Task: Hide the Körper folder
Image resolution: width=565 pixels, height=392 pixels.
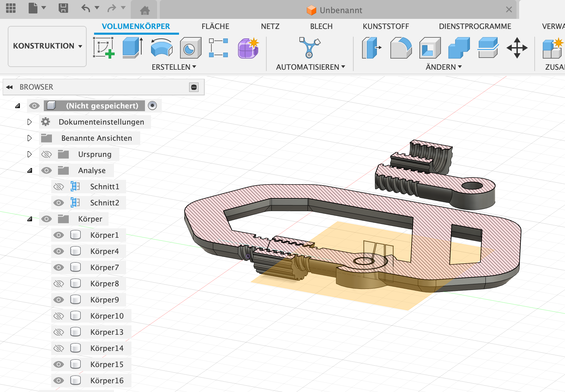Action: pyautogui.click(x=47, y=219)
